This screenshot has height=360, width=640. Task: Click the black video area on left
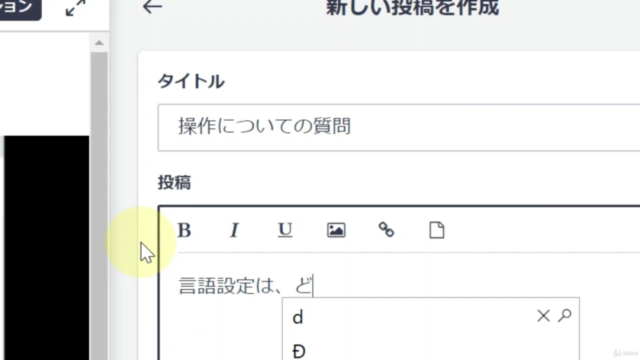point(47,248)
